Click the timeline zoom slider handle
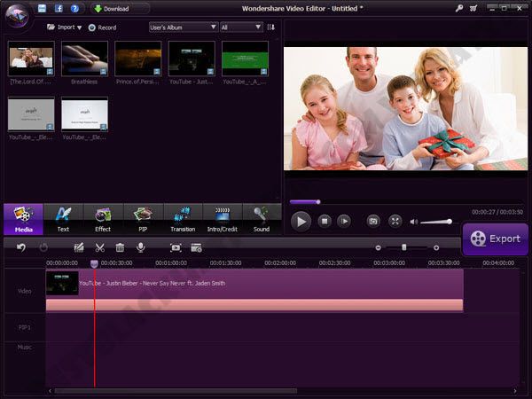Image resolution: width=532 pixels, height=399 pixels. pos(403,247)
